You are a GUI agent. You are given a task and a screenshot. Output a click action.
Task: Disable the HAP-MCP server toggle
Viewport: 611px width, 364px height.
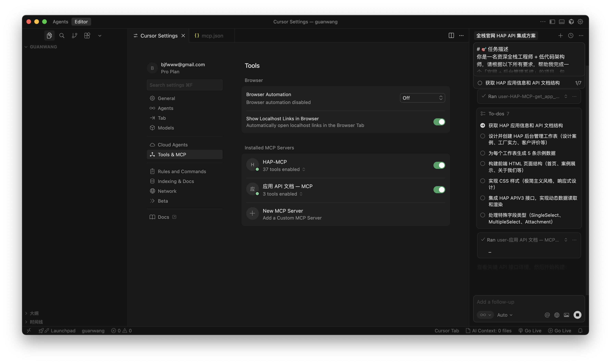(x=439, y=165)
